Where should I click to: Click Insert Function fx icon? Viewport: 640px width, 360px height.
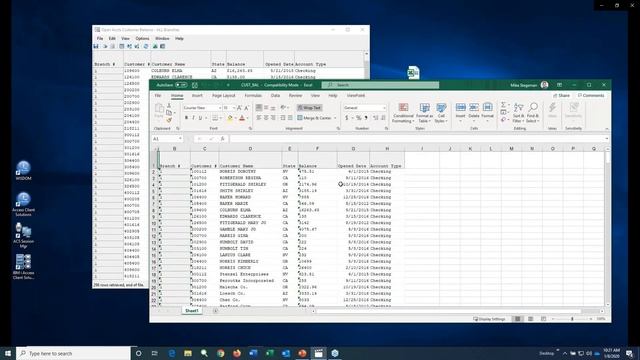tap(222, 139)
